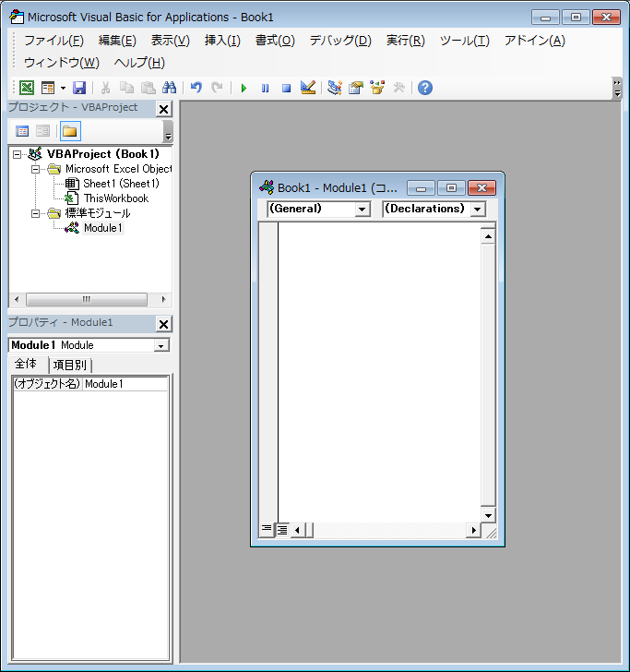Click Full Module View button in code window

[x=282, y=530]
